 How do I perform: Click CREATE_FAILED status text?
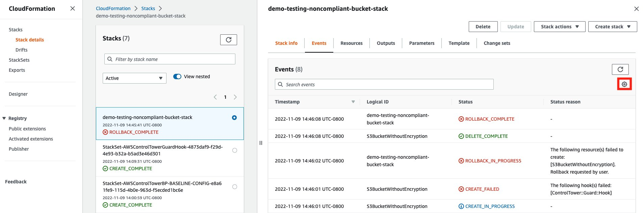482,189
